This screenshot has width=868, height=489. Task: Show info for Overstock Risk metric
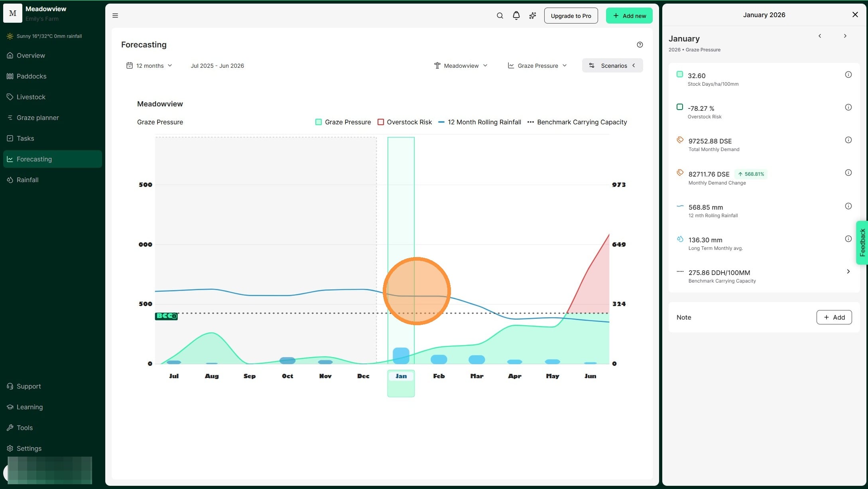point(848,107)
